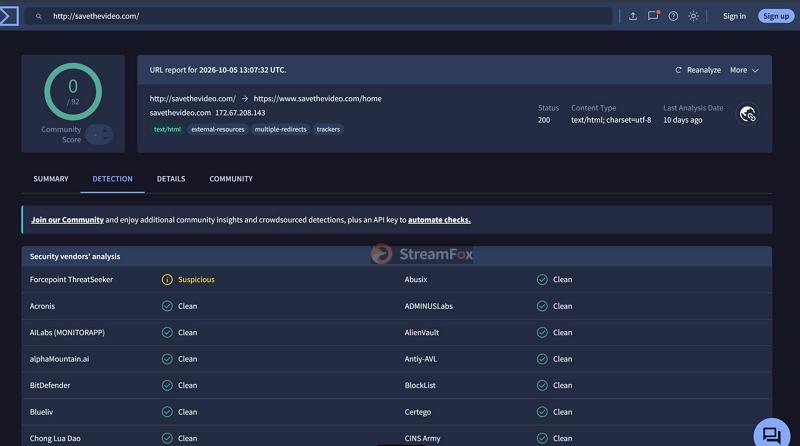The image size is (800, 446).
Task: Click the alphaMountain.ai vendor name
Action: pyautogui.click(x=59, y=359)
